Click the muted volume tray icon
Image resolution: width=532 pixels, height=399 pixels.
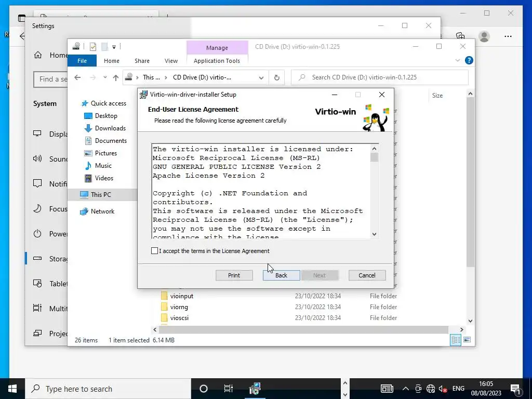click(443, 389)
